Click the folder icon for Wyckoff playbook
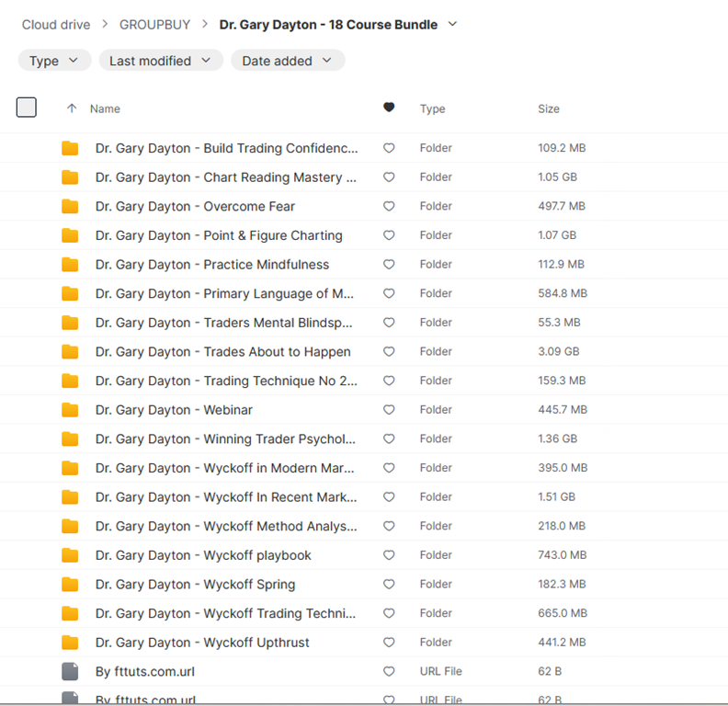728x706 pixels. click(70, 555)
